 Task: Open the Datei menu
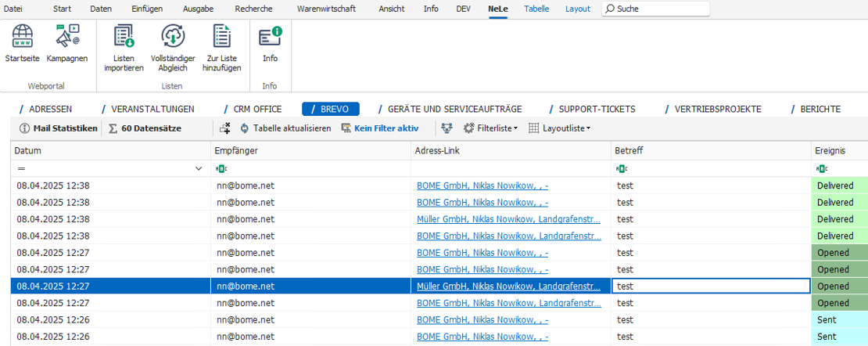click(x=13, y=9)
